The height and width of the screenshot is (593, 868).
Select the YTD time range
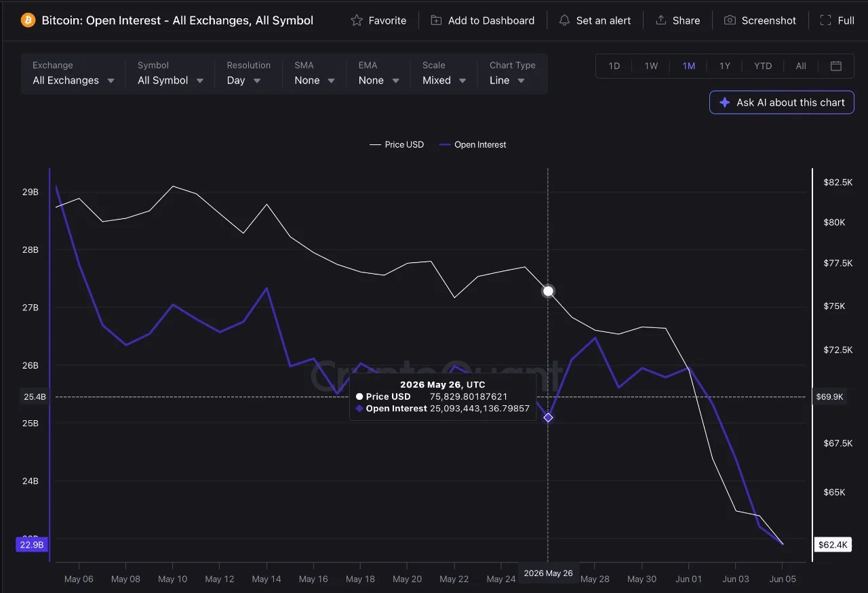(763, 66)
